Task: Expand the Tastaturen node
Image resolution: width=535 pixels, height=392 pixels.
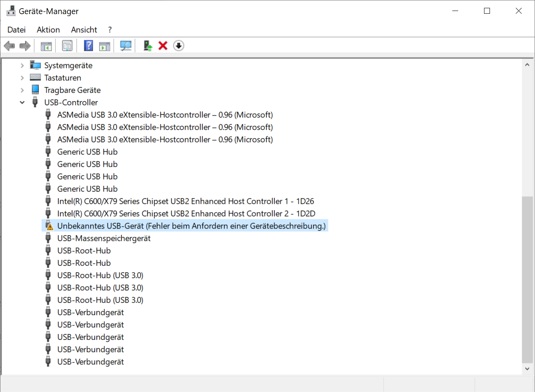Action: (22, 78)
